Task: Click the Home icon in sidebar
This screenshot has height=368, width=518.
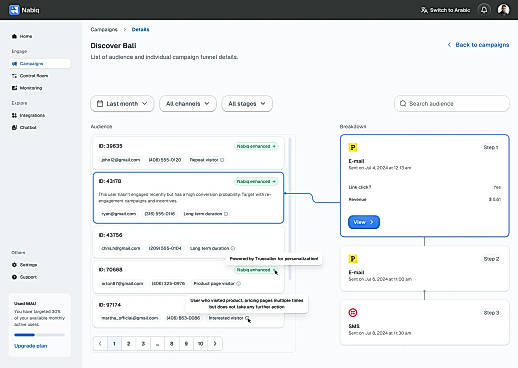Action: point(14,36)
